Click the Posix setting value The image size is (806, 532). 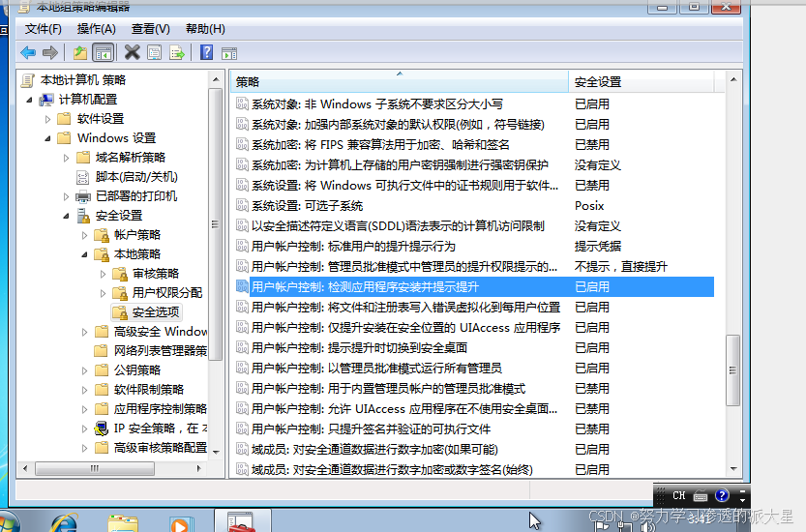pyautogui.click(x=589, y=206)
